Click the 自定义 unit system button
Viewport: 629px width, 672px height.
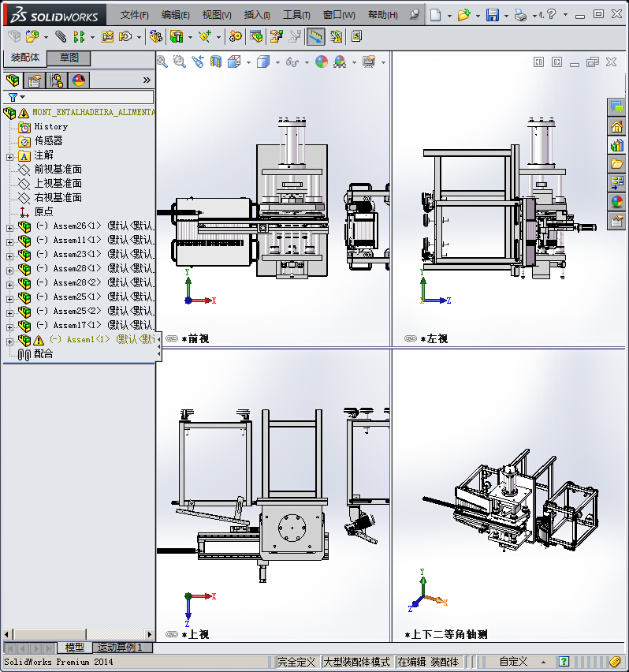point(513,662)
